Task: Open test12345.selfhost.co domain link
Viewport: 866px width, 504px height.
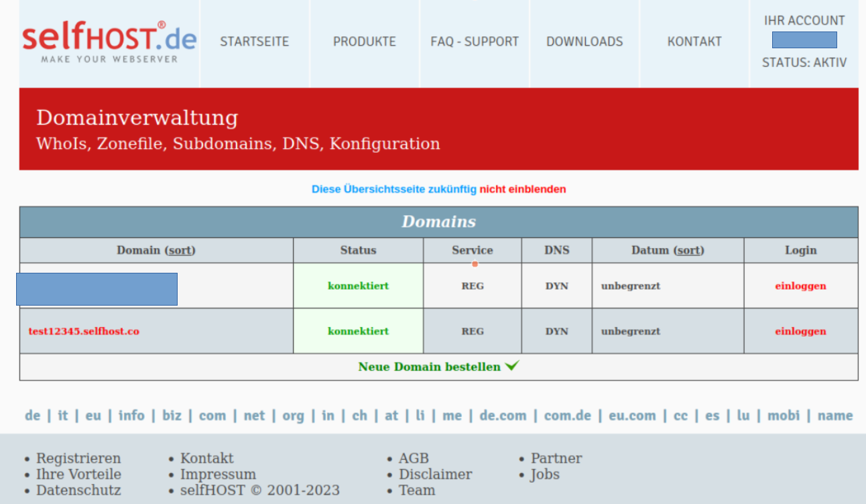Action: (x=84, y=331)
